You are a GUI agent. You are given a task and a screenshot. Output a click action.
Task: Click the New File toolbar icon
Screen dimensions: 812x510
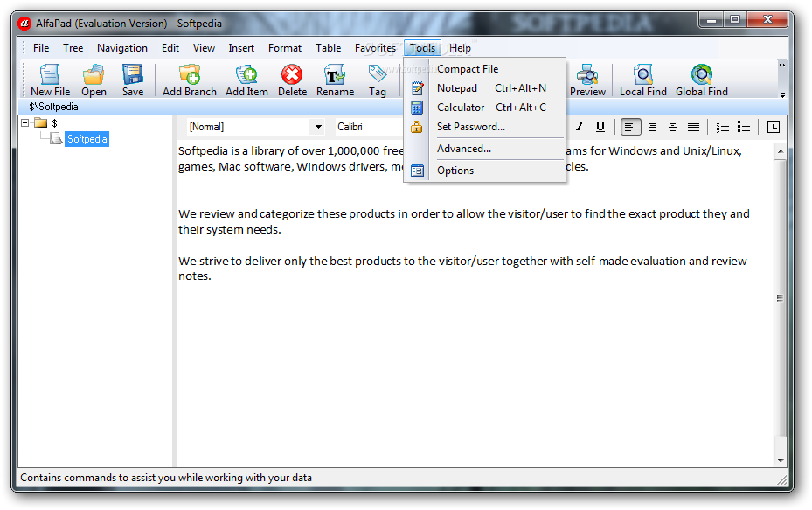[50, 80]
